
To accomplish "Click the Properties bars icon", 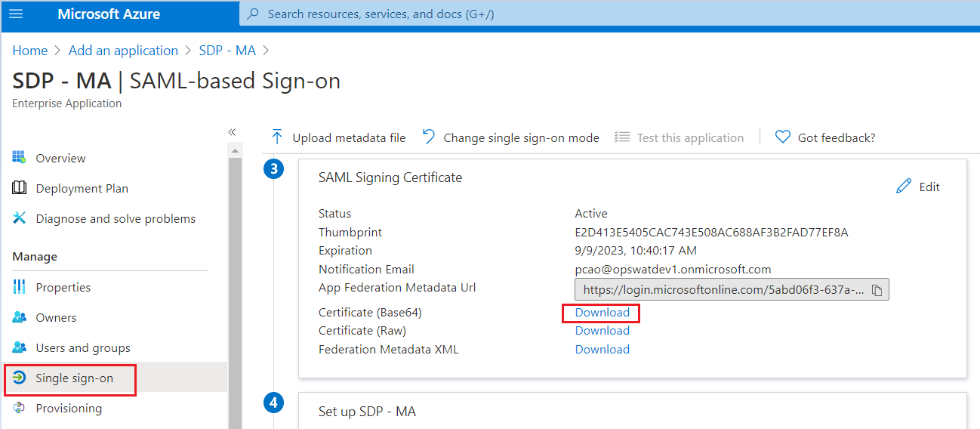I will click(20, 287).
